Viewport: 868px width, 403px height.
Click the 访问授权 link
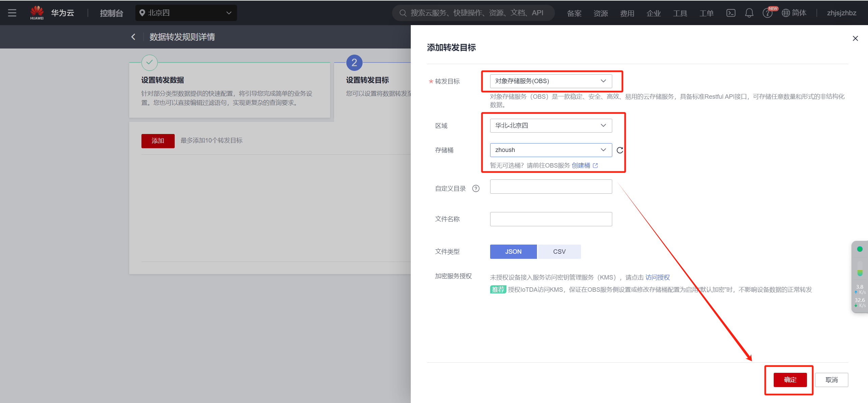point(657,277)
